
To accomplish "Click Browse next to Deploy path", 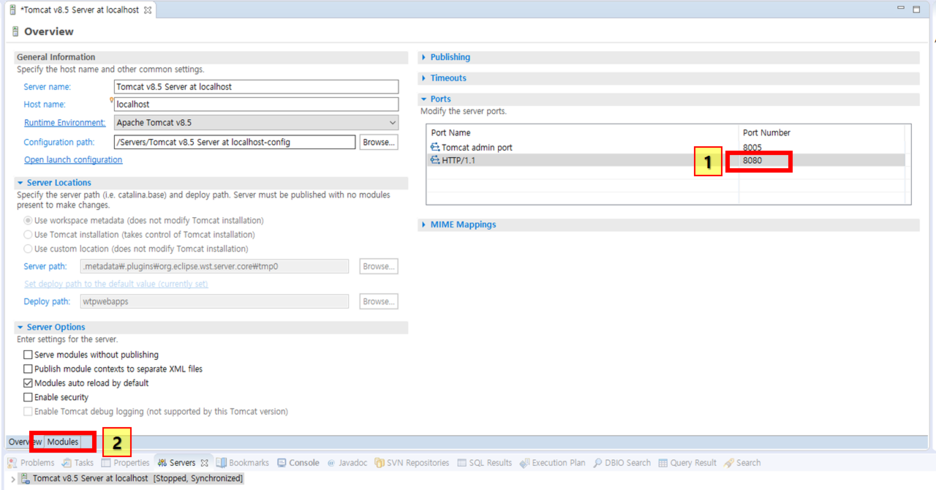I will (378, 301).
